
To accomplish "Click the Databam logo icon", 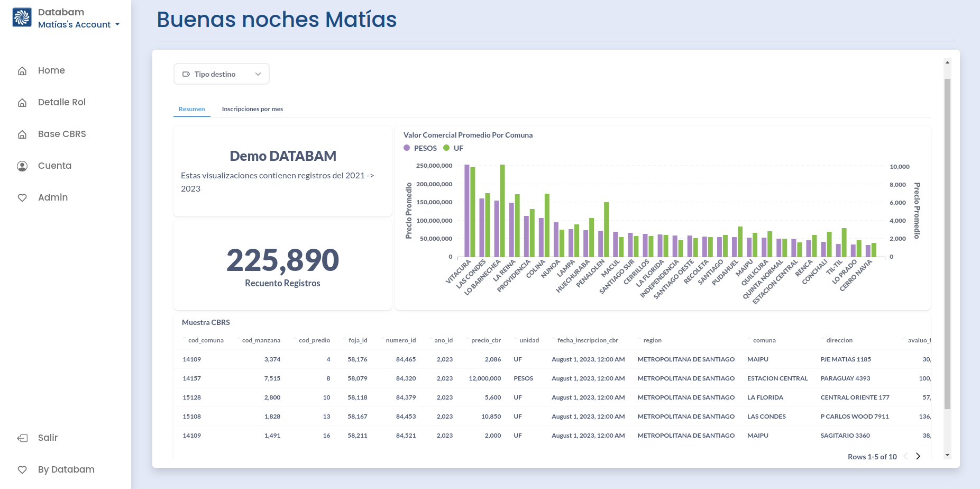I will pos(22,17).
